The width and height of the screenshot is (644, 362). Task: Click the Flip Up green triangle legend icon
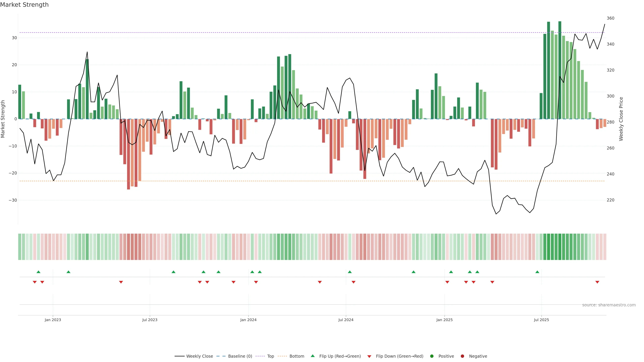point(312,356)
